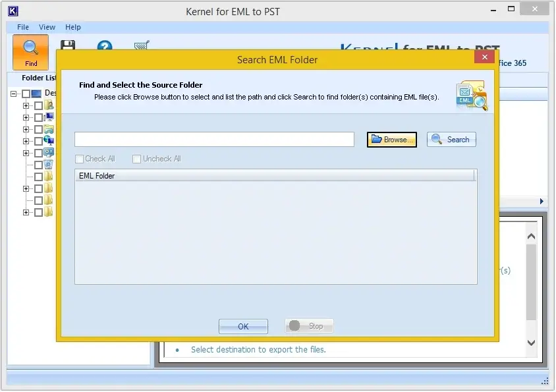Click the Kernel app logo in title bar
Screen dimensions: 556x392
[13, 11]
